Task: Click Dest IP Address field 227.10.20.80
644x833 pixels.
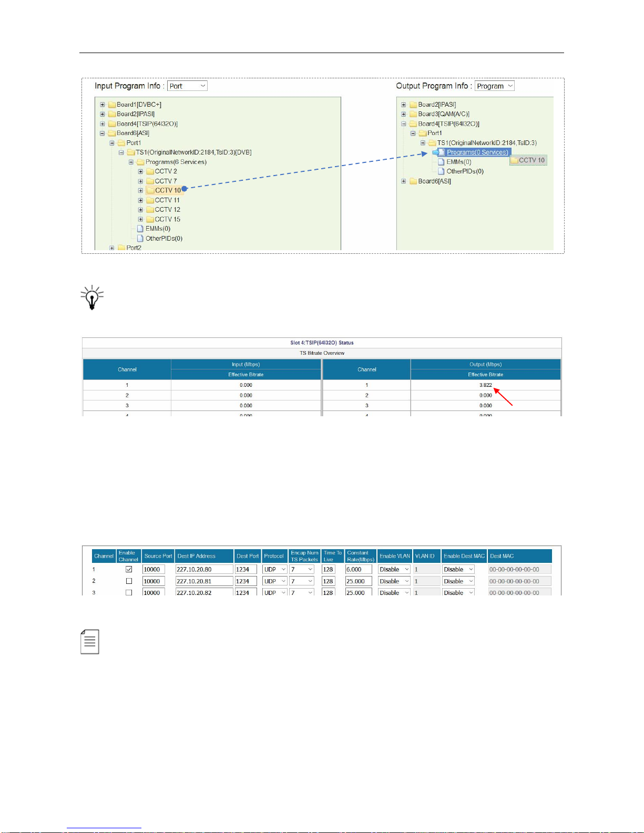Action: 204,569
